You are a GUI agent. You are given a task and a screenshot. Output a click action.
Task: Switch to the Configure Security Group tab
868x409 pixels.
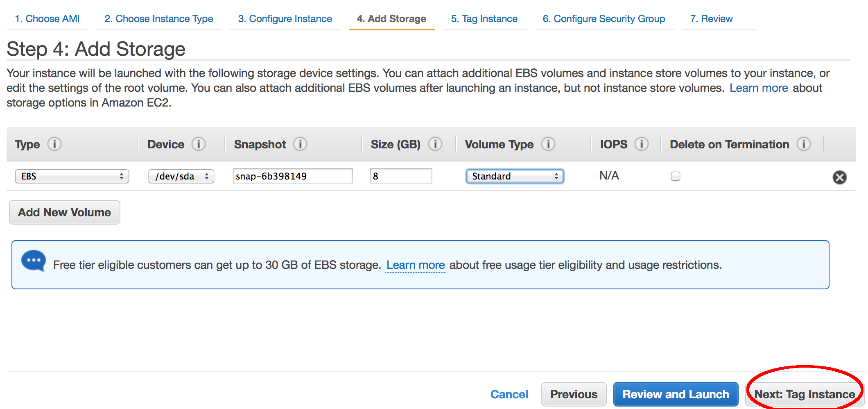click(x=604, y=19)
